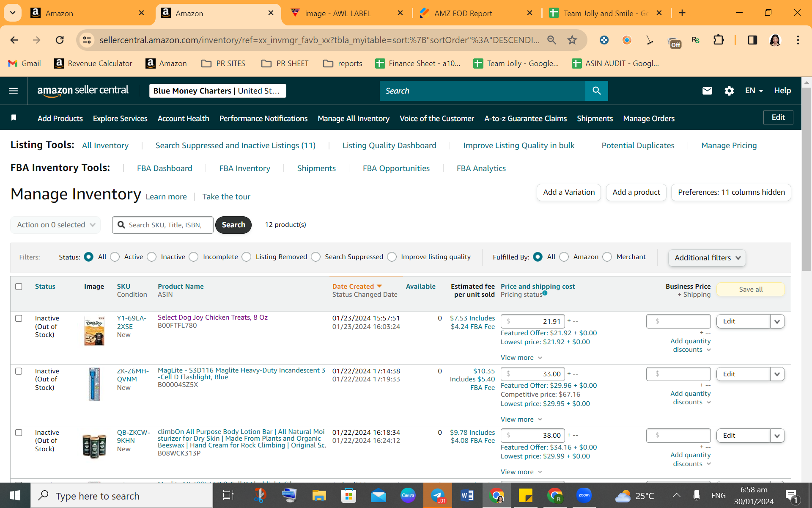Open the Mail app from the taskbar
This screenshot has height=508, width=812.
click(x=378, y=496)
